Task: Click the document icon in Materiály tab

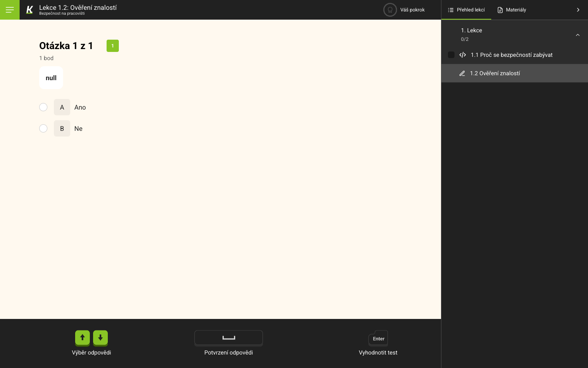Action: (500, 10)
